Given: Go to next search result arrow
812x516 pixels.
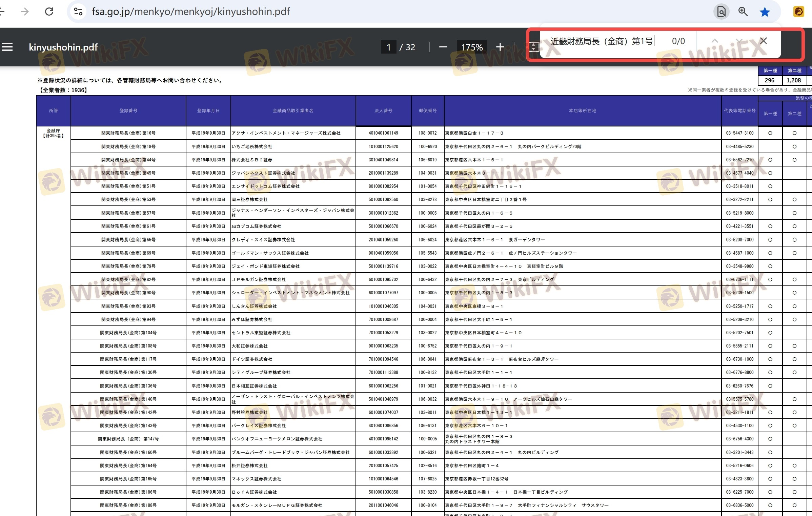Looking at the screenshot, I should 739,41.
